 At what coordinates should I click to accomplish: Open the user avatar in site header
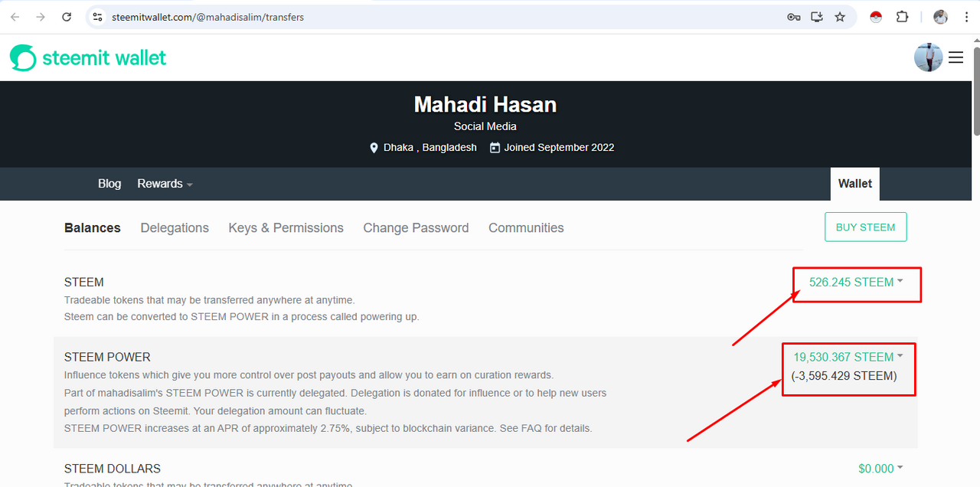pyautogui.click(x=928, y=57)
